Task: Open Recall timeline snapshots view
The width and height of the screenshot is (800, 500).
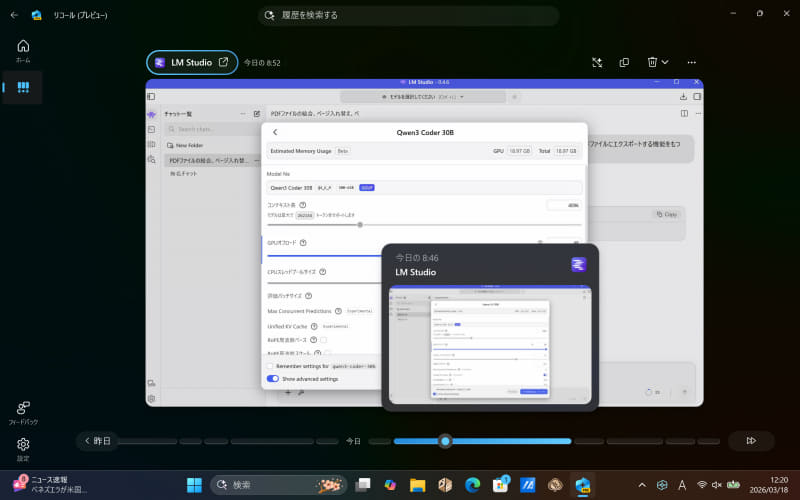Action: (x=23, y=87)
